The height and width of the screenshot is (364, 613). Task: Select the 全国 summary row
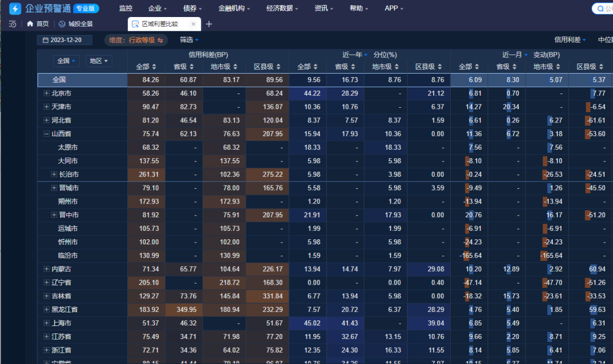click(x=325, y=80)
